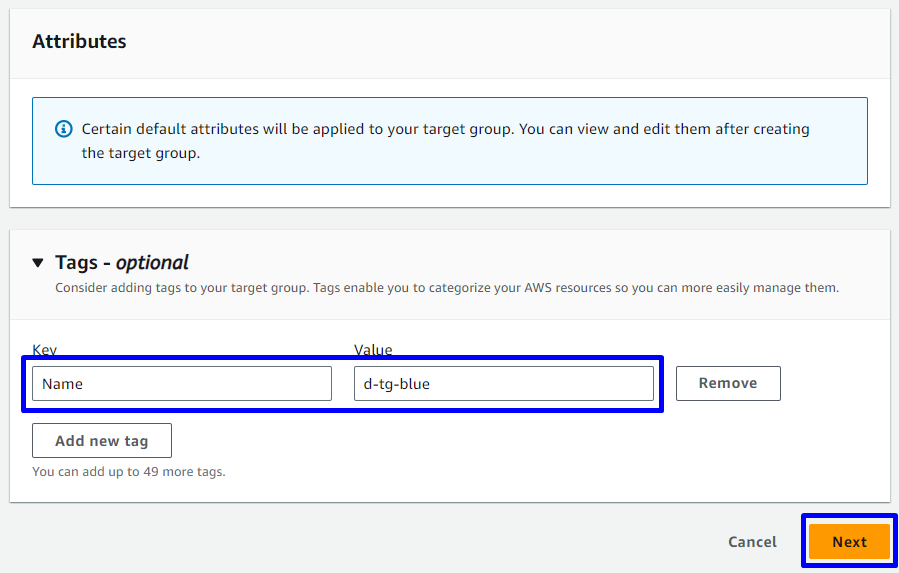Proceed with the orange Next button
This screenshot has width=899, height=573.
tap(849, 542)
